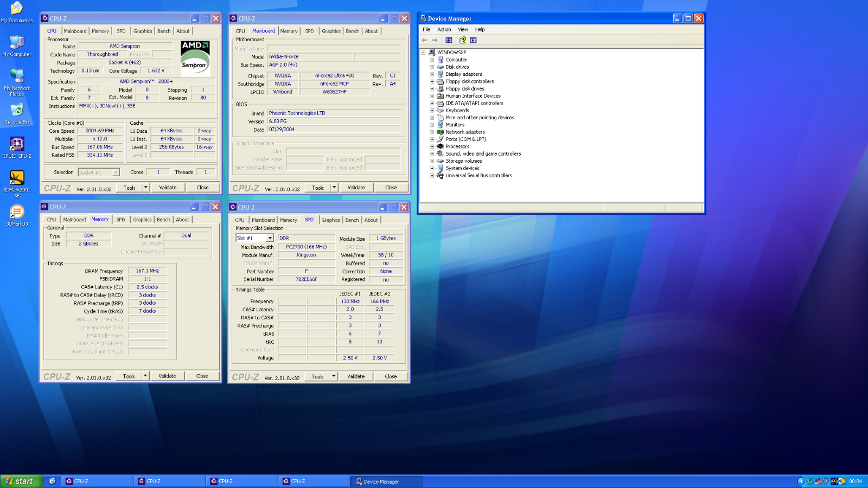The width and height of the screenshot is (868, 488).
Task: Open Tools dropdown arrow in the Mainboard CPU-Z window
Action: click(334, 188)
